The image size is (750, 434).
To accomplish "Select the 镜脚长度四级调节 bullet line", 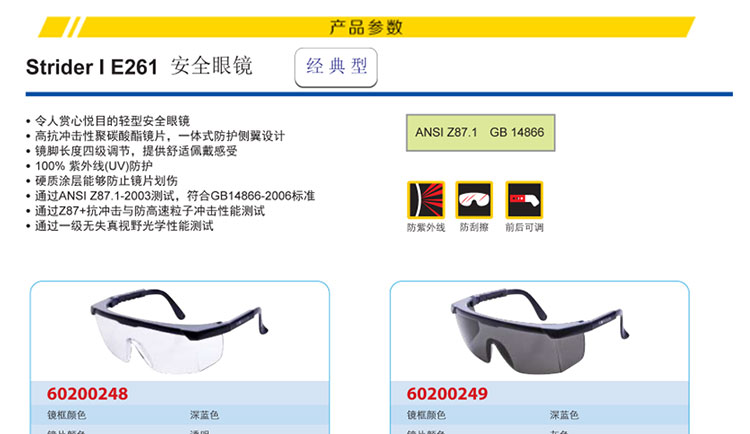I will click(x=132, y=151).
